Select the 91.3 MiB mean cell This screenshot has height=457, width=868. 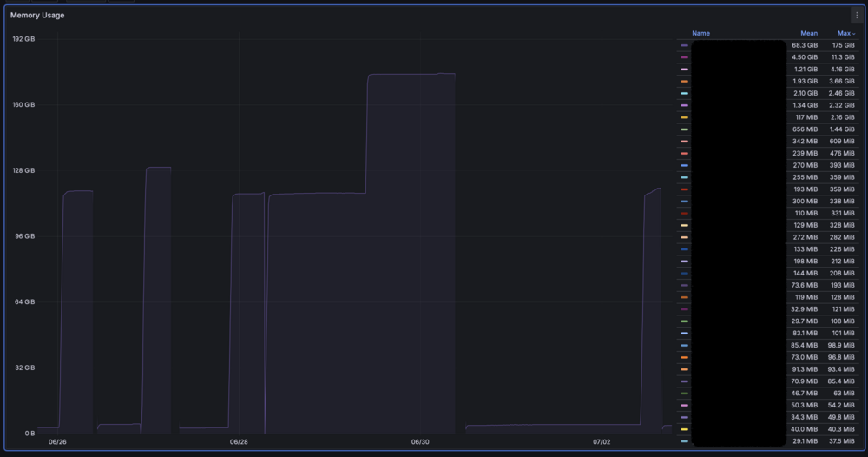(805, 369)
